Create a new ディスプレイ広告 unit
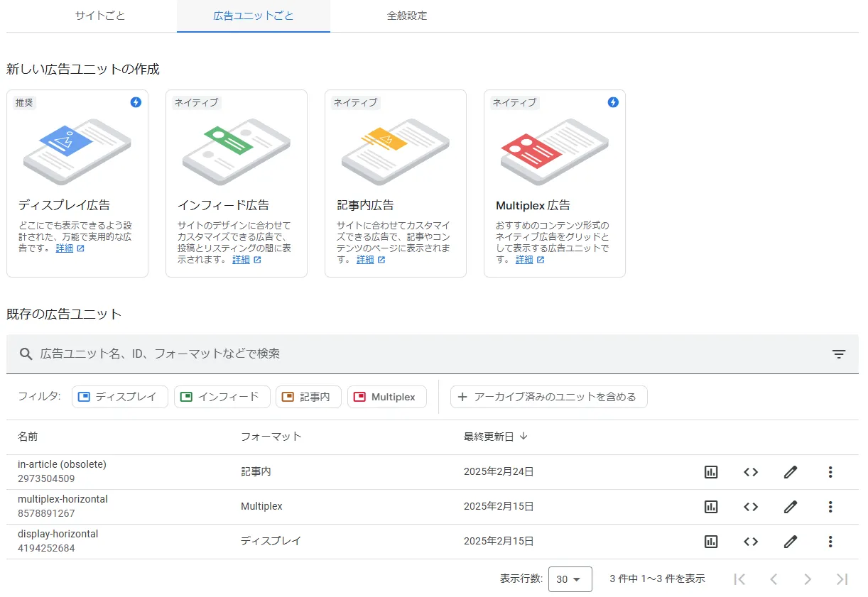The image size is (868, 597). 77,183
